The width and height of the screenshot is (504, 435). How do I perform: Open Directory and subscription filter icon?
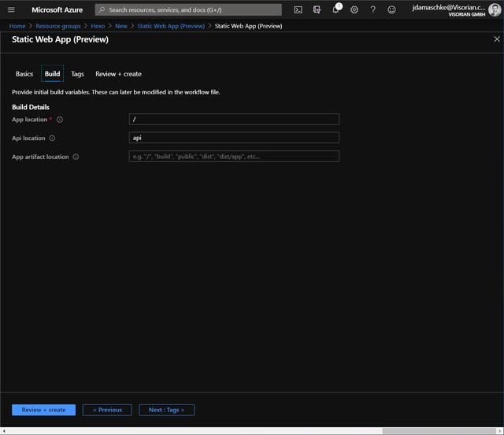(317, 10)
